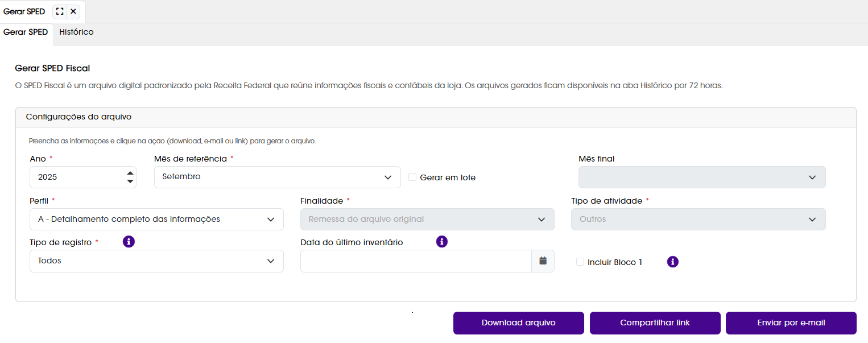
Task: Click the Compartilhar link button
Action: click(x=655, y=323)
